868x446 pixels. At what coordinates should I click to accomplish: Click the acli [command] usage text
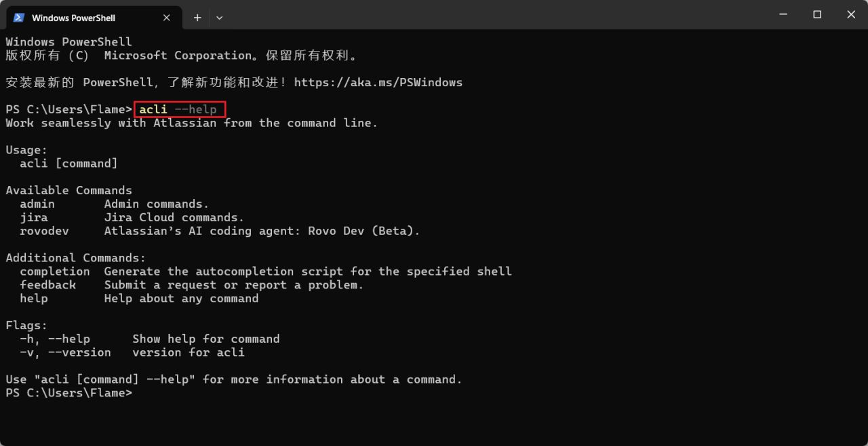point(68,164)
